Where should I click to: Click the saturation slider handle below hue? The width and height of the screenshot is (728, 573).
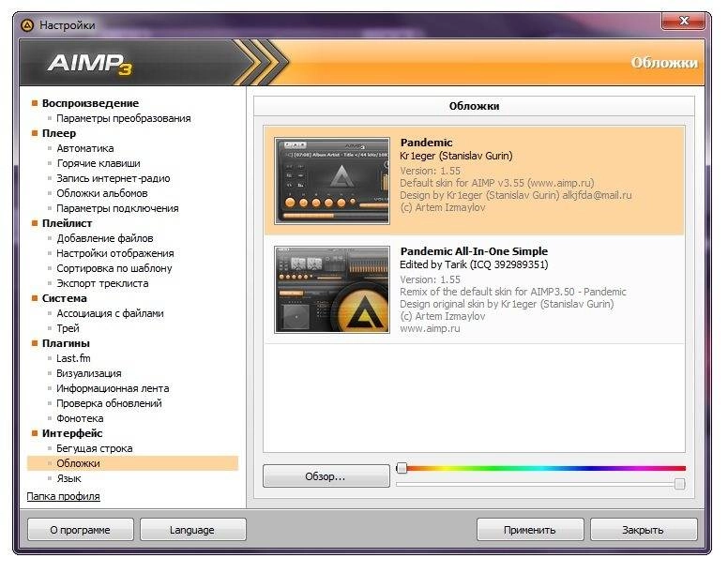pos(680,484)
